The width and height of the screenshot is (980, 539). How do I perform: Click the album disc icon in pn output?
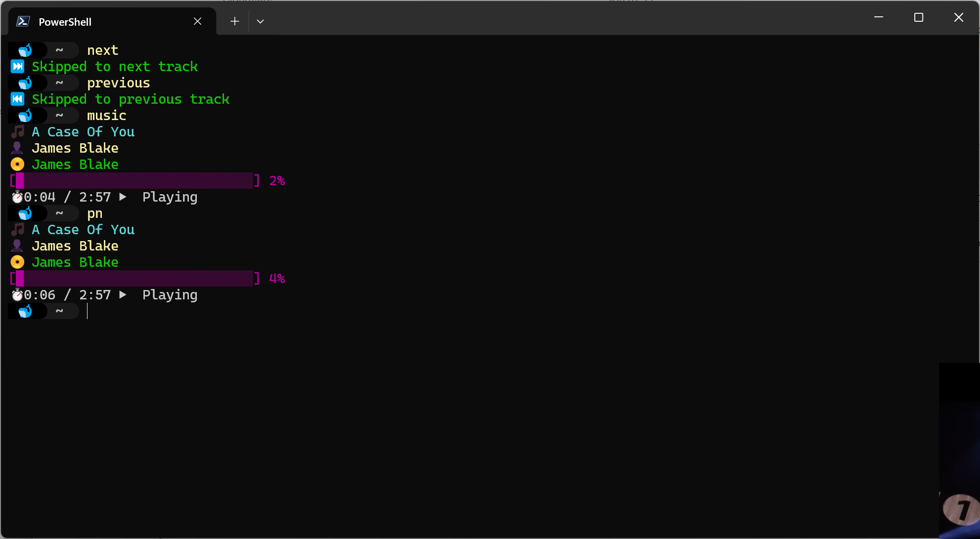click(x=17, y=262)
